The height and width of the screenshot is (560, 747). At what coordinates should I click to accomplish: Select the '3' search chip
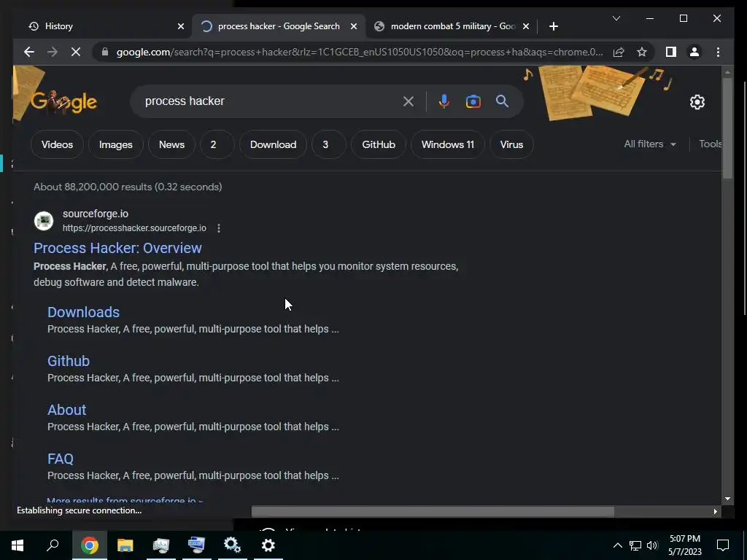(329, 144)
